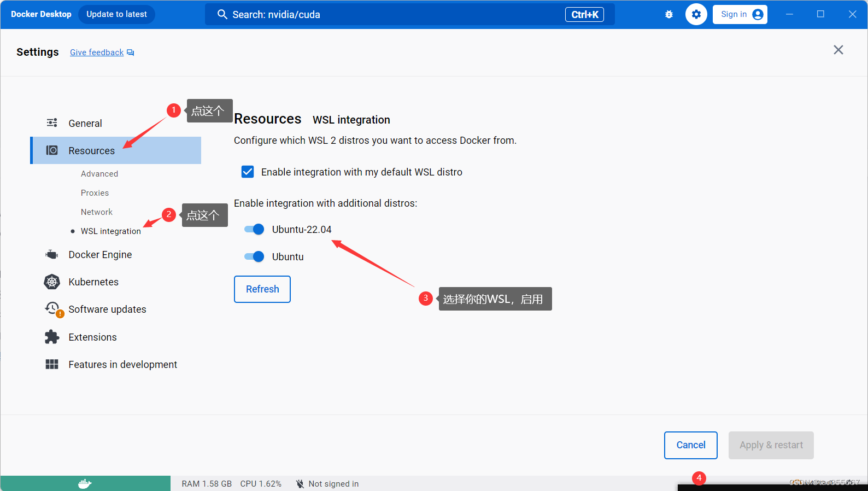Open Network subsection
Screen dimensions: 868x491
pyautogui.click(x=97, y=212)
